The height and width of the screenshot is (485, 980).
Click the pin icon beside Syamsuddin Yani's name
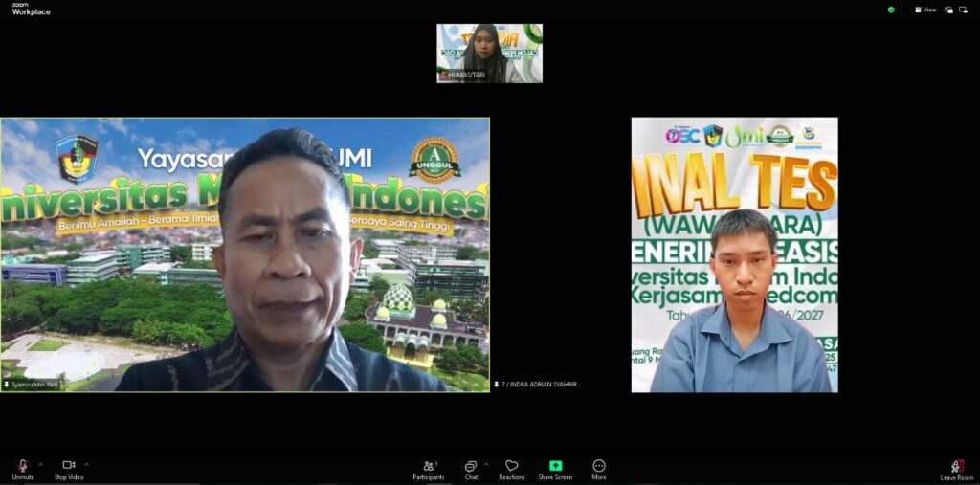click(x=6, y=385)
